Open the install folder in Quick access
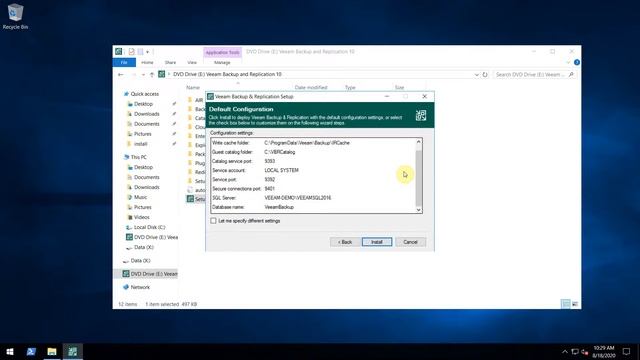The width and height of the screenshot is (640, 360). coord(140,144)
